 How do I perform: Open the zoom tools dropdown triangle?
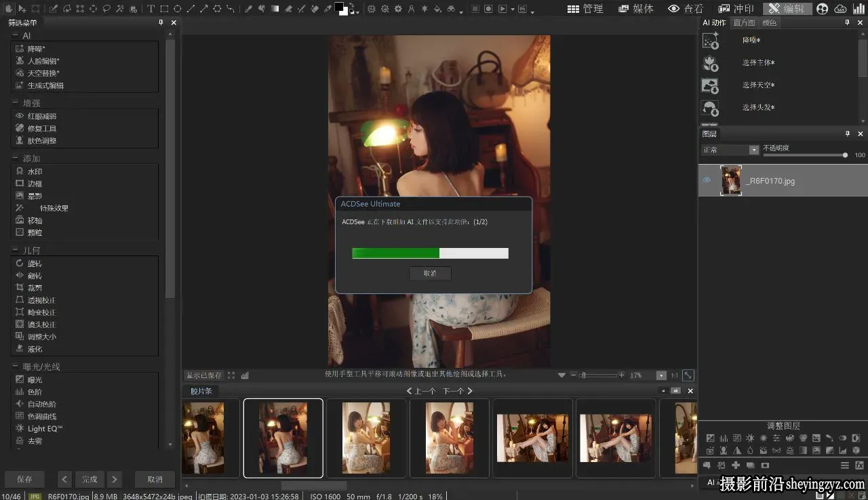[561, 375]
